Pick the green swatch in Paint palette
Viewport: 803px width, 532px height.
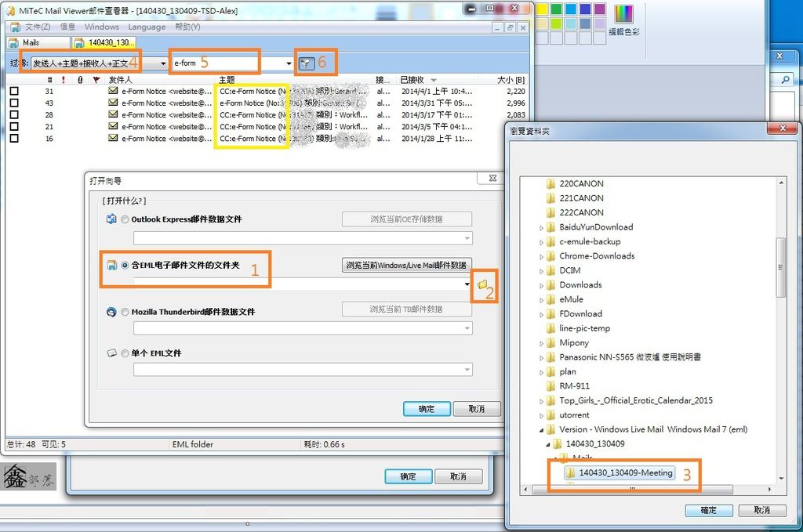556,9
